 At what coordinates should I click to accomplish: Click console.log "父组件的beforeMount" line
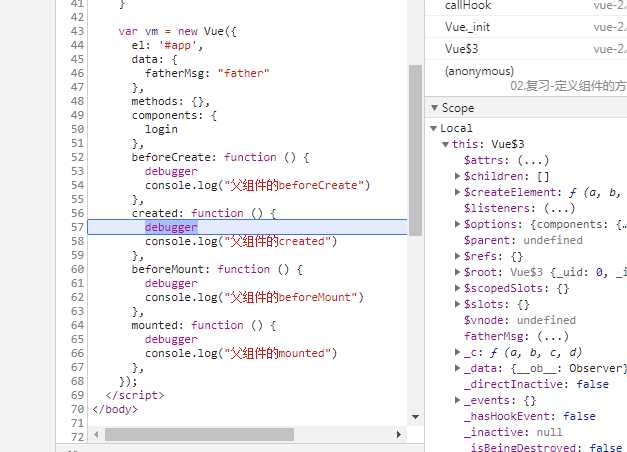point(254,297)
